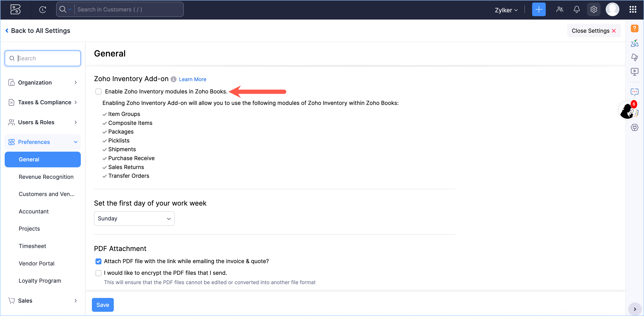Open Customers and Vendors preferences
Screen dimensions: 644x316
[47, 194]
